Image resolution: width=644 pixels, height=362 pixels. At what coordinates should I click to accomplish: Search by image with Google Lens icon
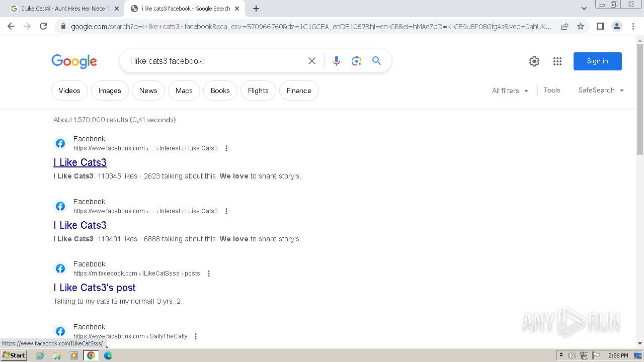[x=357, y=61]
